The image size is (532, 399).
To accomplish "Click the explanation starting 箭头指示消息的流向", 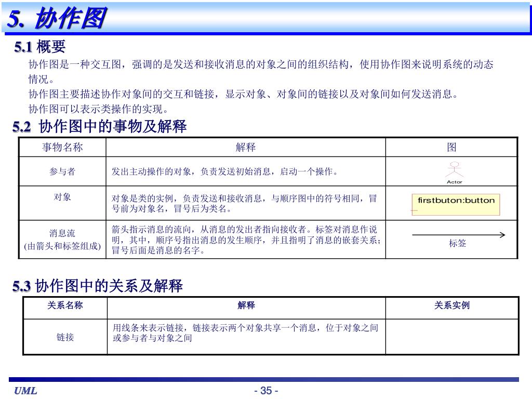I will pos(246,240).
